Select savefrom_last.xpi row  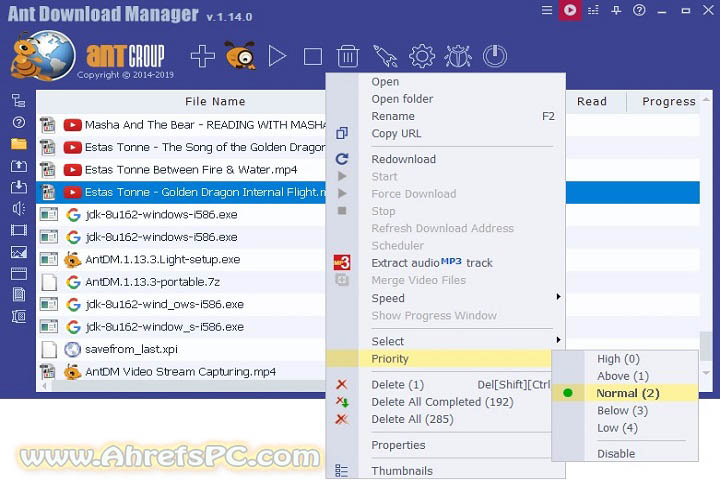pyautogui.click(x=181, y=350)
